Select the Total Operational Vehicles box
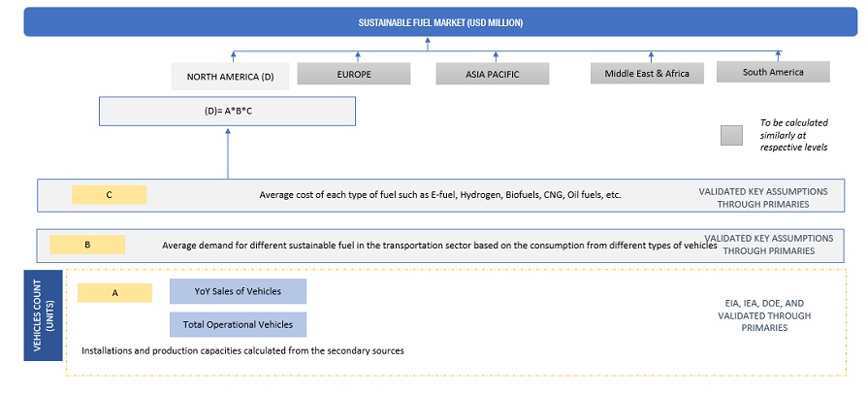868x395 pixels. point(238,323)
